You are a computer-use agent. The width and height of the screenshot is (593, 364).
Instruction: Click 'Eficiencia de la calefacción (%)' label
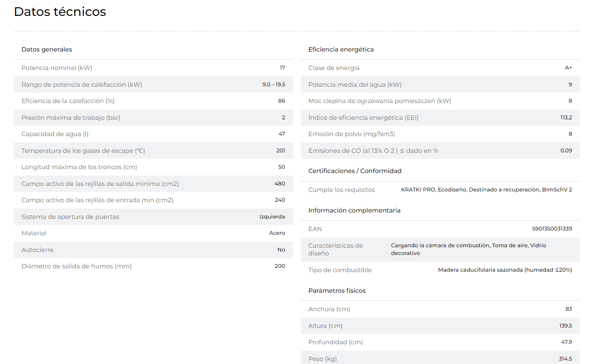pos(68,101)
